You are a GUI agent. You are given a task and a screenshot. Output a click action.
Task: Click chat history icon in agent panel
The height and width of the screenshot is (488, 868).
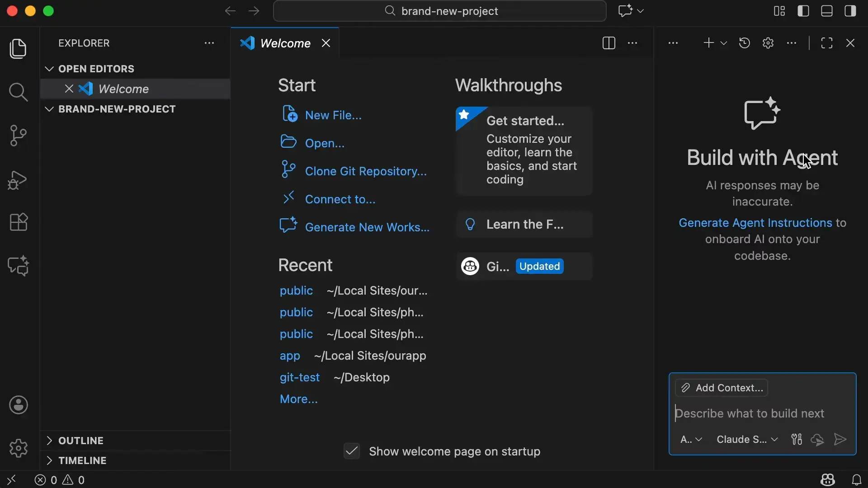[x=745, y=43]
